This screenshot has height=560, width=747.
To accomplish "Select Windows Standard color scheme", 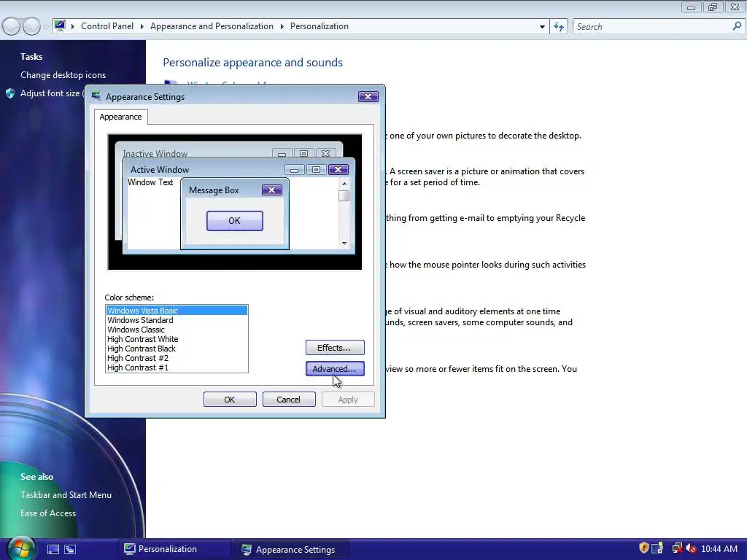I will (177, 320).
